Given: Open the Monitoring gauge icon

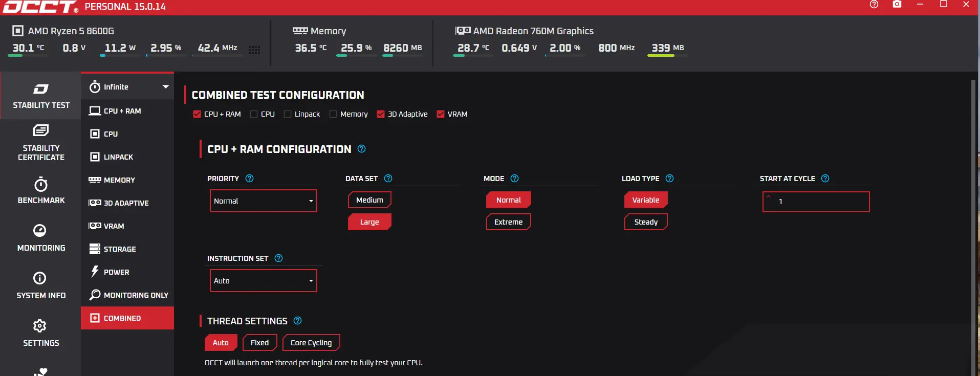Looking at the screenshot, I should pos(40,231).
